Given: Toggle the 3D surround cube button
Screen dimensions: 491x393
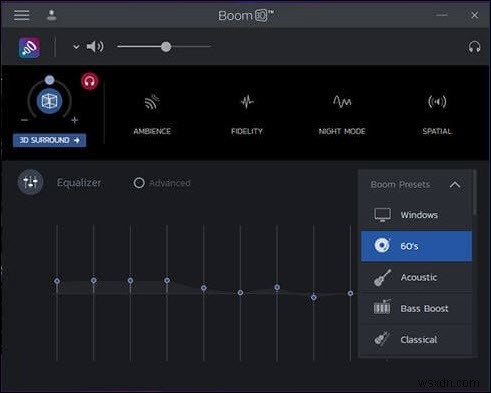Looking at the screenshot, I should click(49, 101).
